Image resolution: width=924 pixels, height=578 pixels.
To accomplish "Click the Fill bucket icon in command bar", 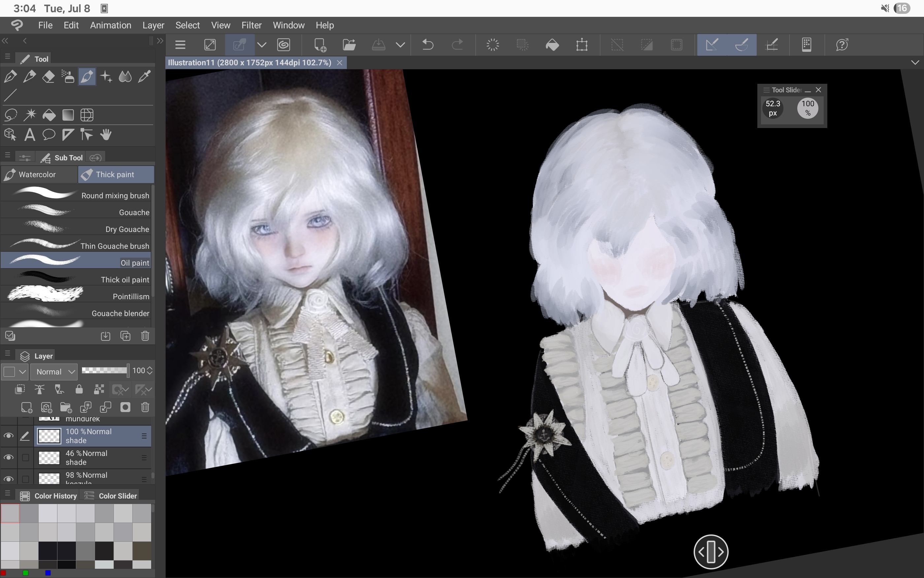I will coord(552,45).
